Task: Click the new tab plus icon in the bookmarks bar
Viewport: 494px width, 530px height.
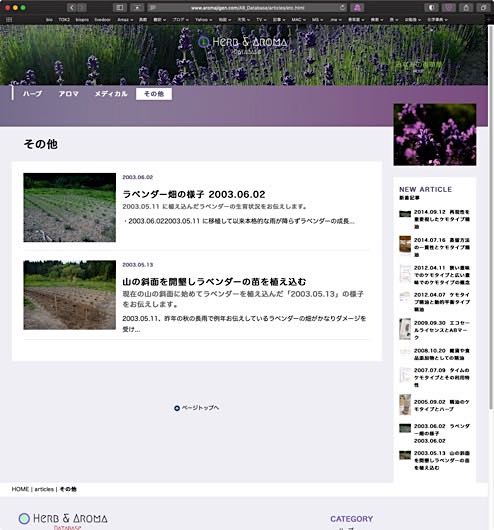Action: (490, 20)
